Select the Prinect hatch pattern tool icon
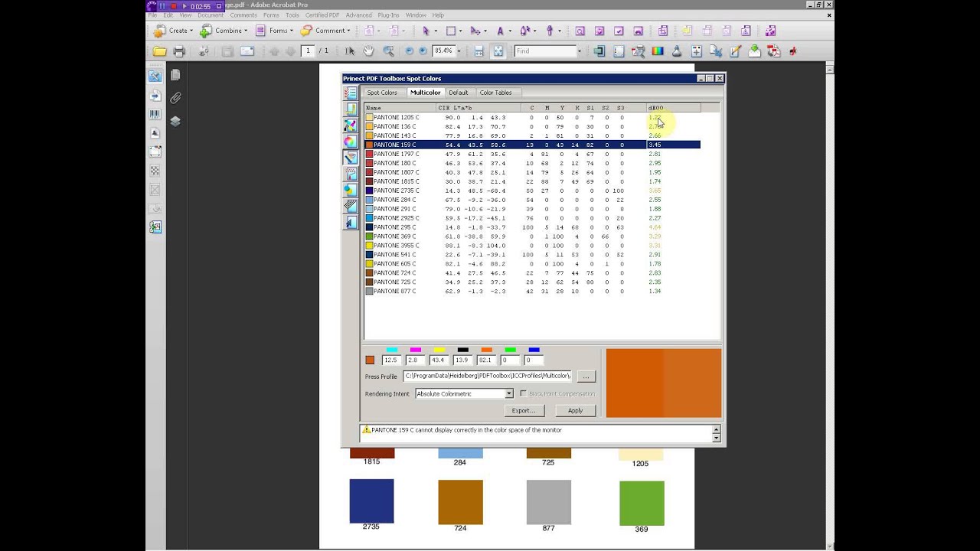Image resolution: width=980 pixels, height=551 pixels. point(351,206)
